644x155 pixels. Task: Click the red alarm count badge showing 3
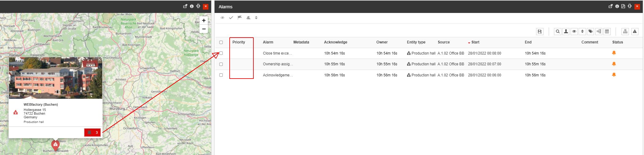(x=92, y=133)
